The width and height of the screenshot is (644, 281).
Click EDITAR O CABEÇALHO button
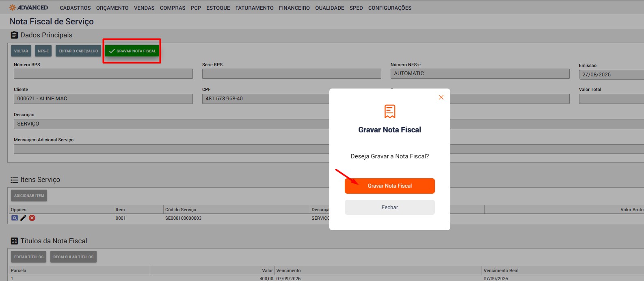pyautogui.click(x=78, y=51)
